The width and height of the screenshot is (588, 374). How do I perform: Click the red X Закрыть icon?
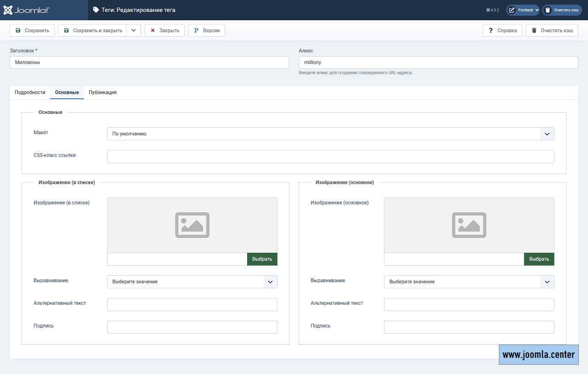[153, 30]
